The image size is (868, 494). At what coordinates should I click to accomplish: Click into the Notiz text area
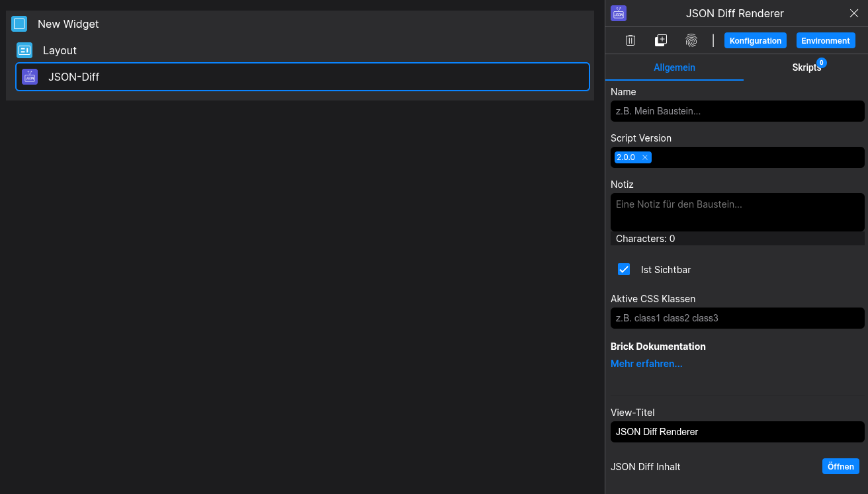click(x=737, y=212)
